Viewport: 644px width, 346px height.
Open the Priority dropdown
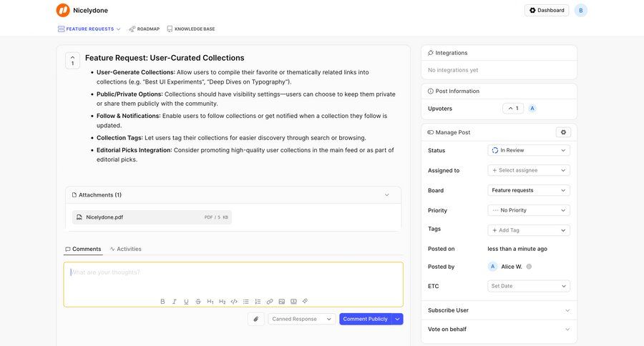pyautogui.click(x=529, y=210)
